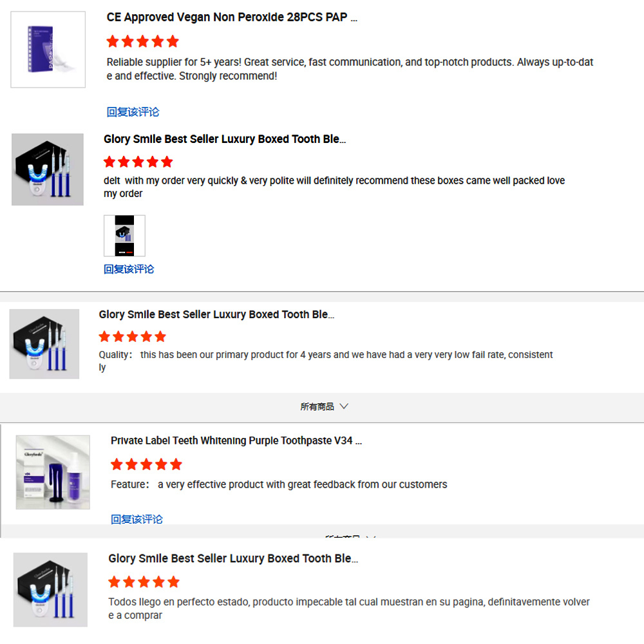This screenshot has width=644, height=644.
Task: Click the first Glory Smile kit product image
Action: tap(48, 169)
